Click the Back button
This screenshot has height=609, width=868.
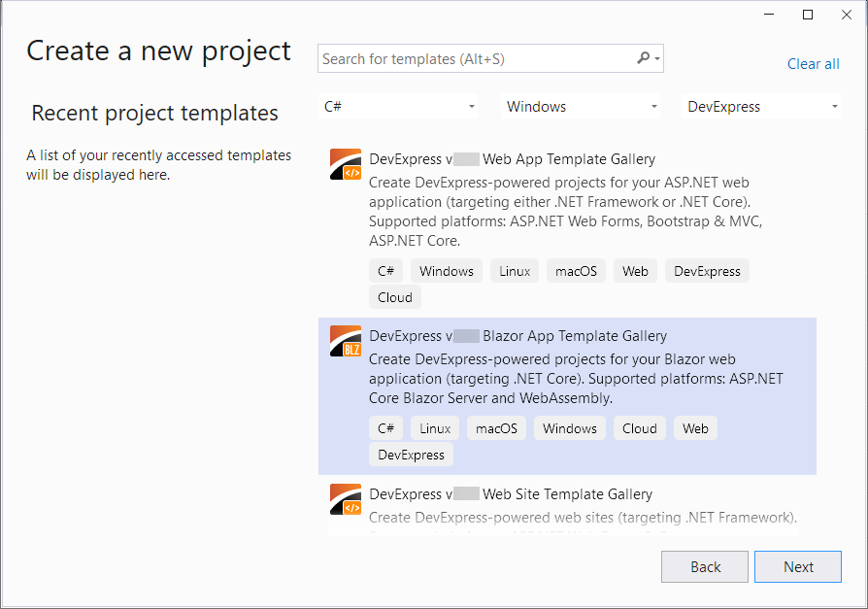(x=704, y=566)
